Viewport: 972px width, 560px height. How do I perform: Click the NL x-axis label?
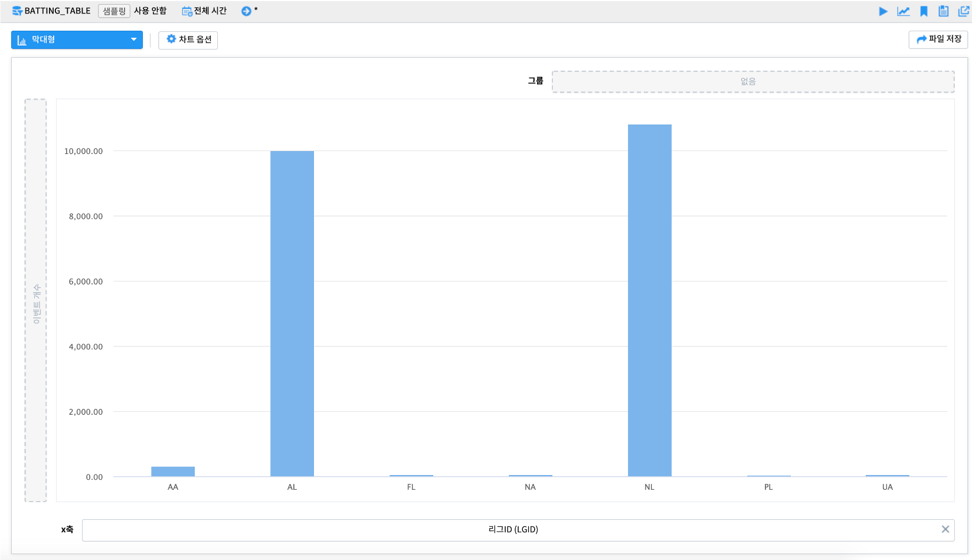click(x=650, y=487)
